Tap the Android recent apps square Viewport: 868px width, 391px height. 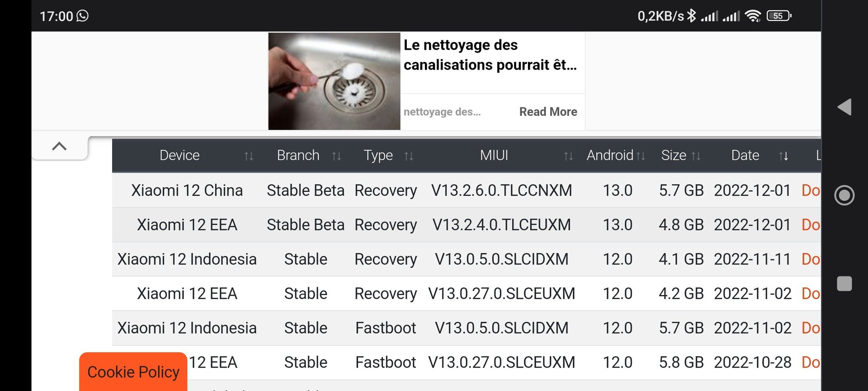pos(844,284)
